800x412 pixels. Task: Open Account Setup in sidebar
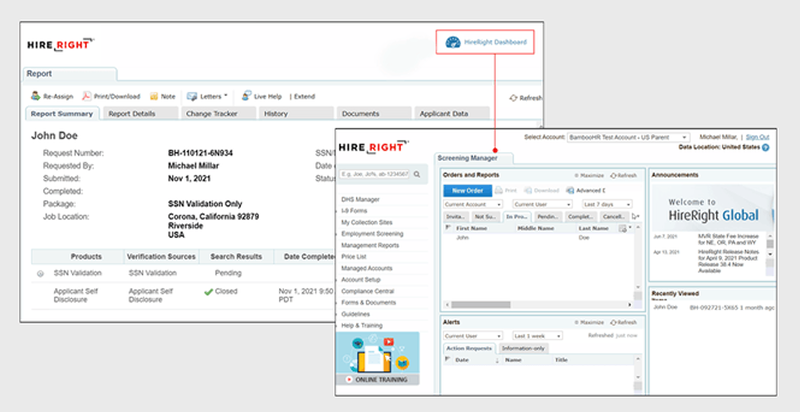pyautogui.click(x=361, y=279)
